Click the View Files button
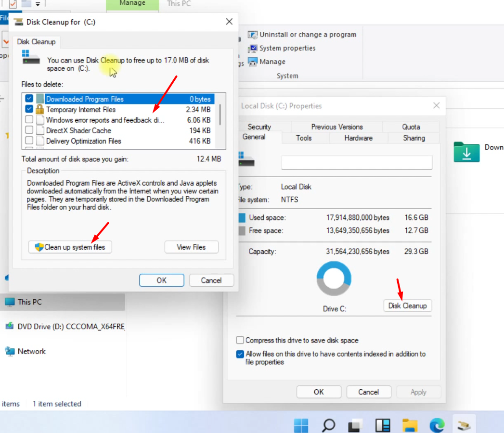 pos(191,247)
